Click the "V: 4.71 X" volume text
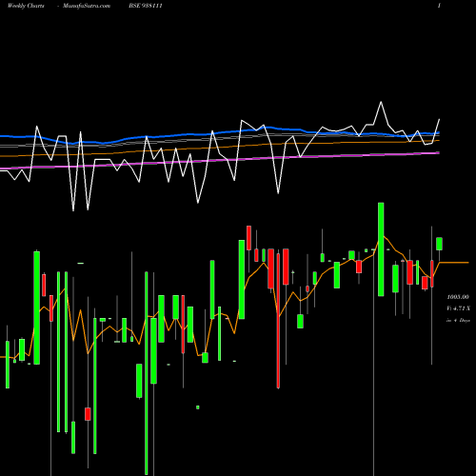 (458, 308)
